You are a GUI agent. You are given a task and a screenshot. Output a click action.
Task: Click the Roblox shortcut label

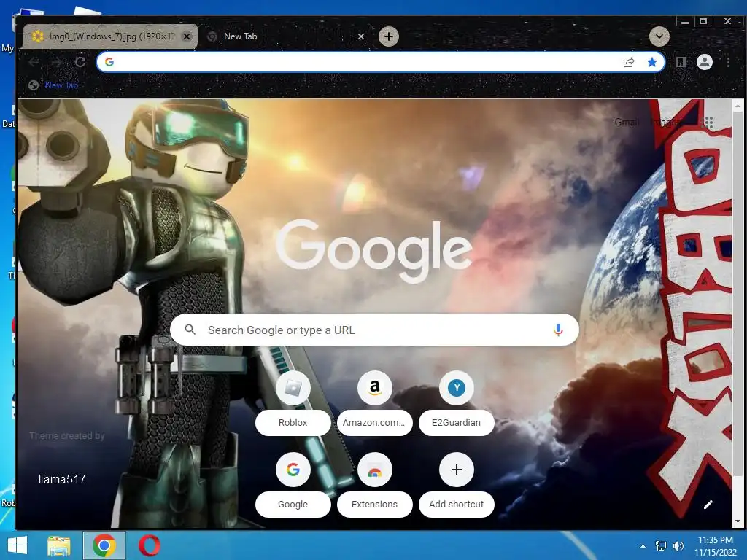(x=293, y=422)
